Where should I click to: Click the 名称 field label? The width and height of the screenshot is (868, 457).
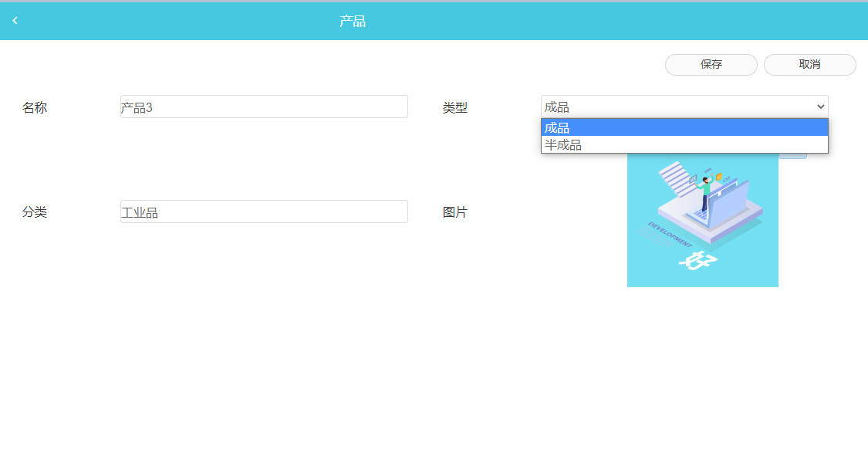34,107
